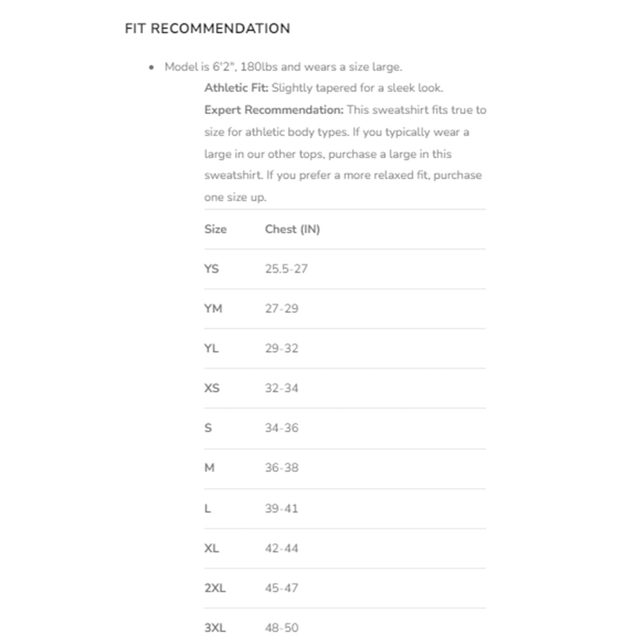Select the XL size row label

point(211,548)
